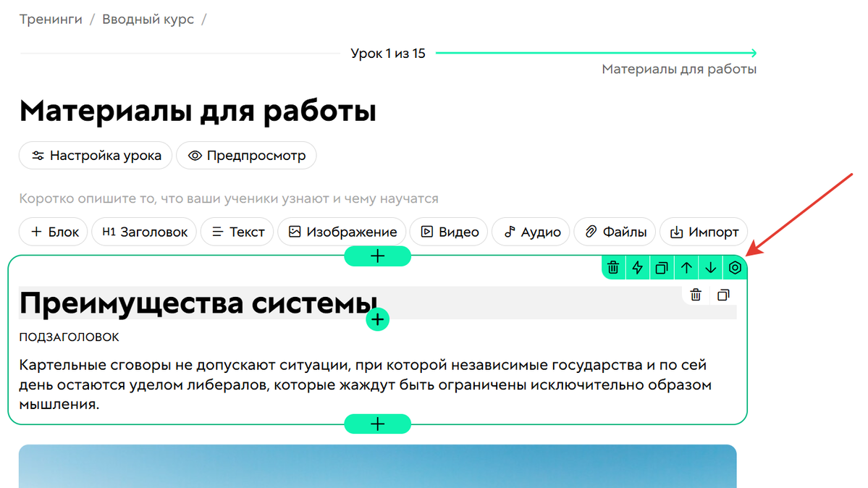Click the round plus under the heading
The width and height of the screenshot is (868, 488).
click(378, 319)
